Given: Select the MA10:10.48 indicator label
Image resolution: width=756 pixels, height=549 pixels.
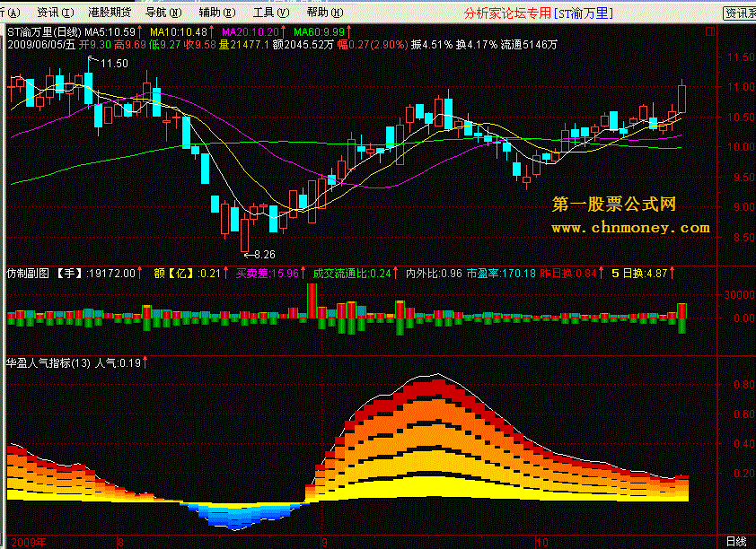Looking at the screenshot, I should pos(179,32).
